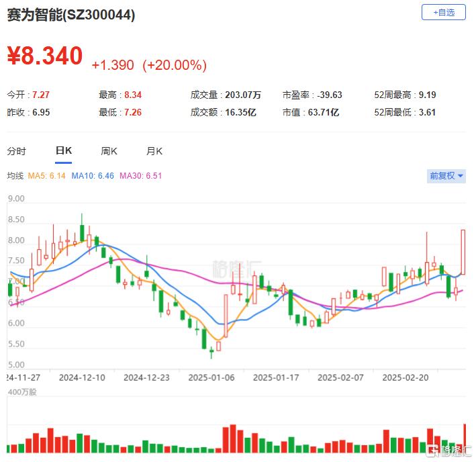Click the 均线 moving average label
Image resolution: width=476 pixels, height=462 pixels.
[15, 176]
